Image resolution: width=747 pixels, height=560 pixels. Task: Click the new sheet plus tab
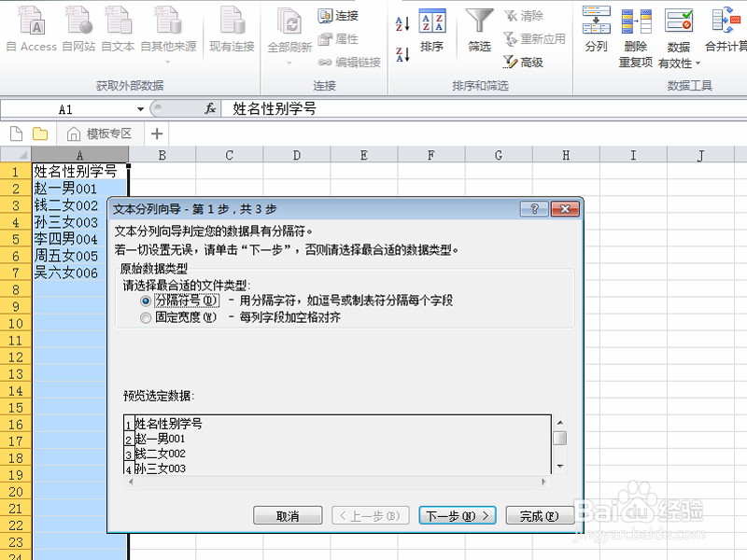pyautogui.click(x=156, y=133)
